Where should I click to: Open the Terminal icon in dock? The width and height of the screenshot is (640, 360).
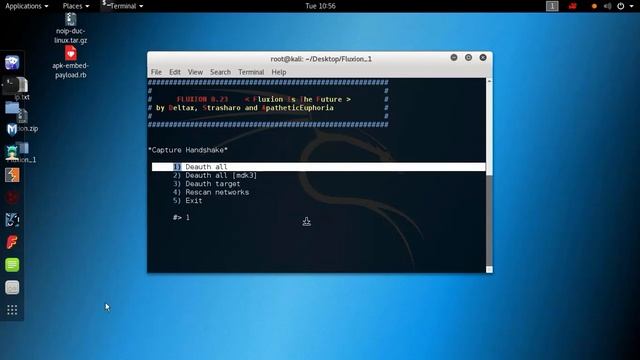click(10, 85)
